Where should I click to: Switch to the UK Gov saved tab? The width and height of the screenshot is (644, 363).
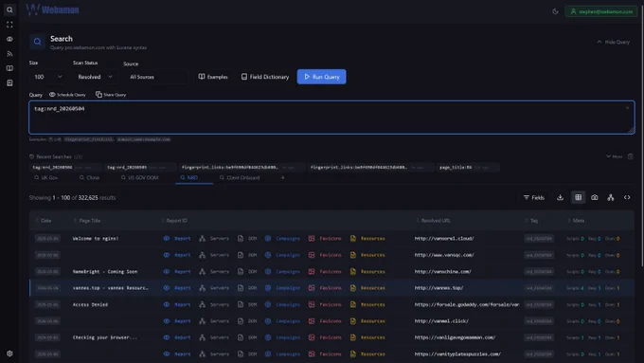point(46,178)
